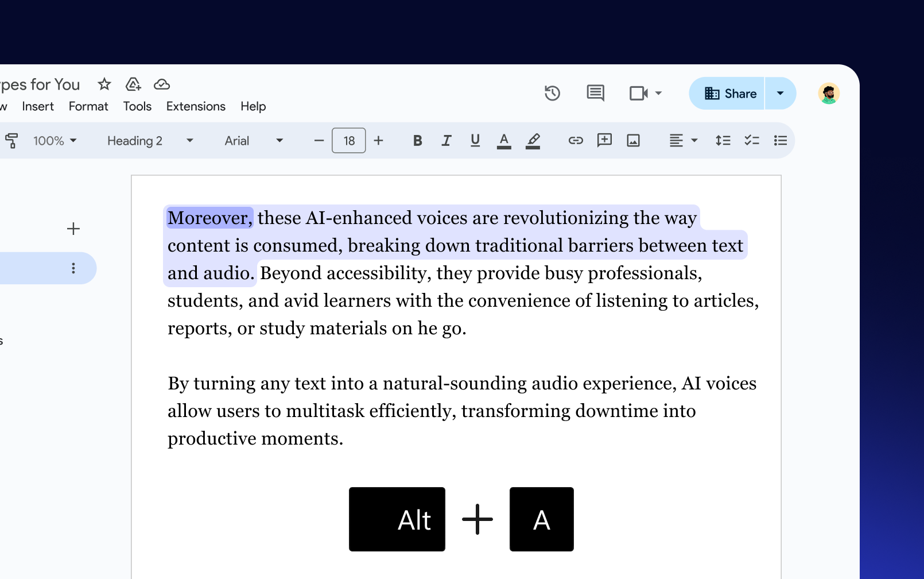The height and width of the screenshot is (579, 924).
Task: Open the Extensions menu
Action: tap(196, 106)
